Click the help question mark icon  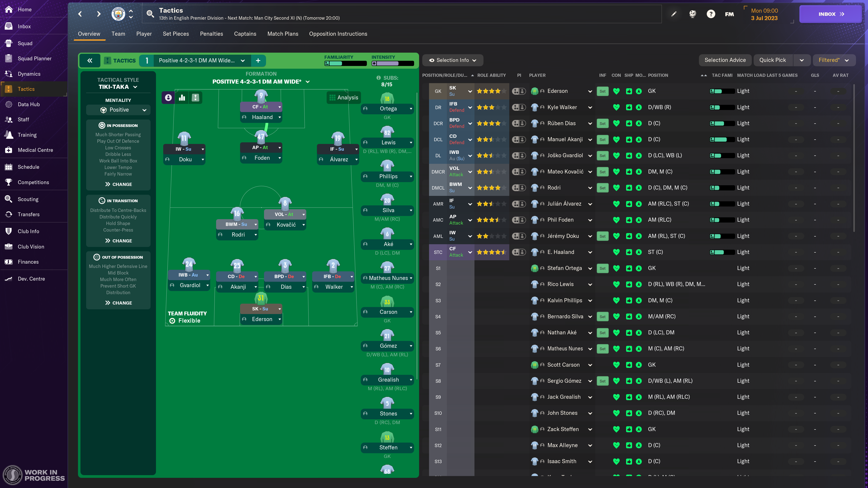[711, 14]
